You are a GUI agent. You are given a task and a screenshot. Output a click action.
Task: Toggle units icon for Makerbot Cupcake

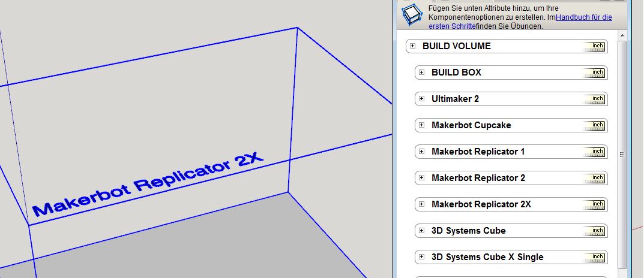tap(595, 126)
